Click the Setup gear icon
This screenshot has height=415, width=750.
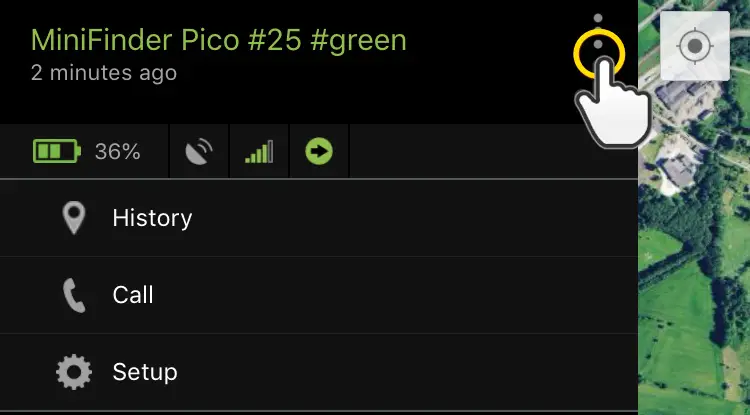click(73, 372)
